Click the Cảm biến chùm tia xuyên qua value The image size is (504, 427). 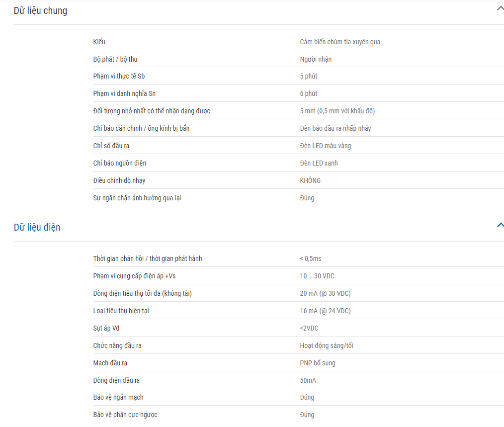point(340,42)
